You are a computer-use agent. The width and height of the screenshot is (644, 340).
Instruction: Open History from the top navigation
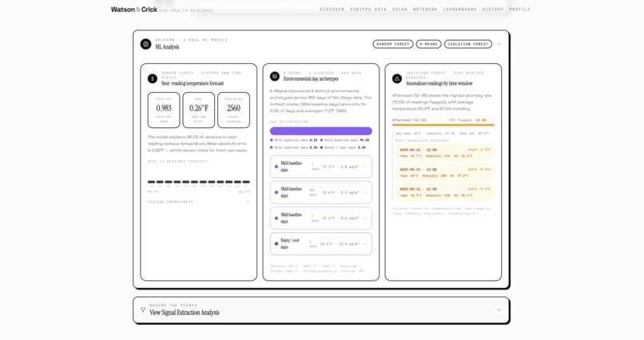493,9
